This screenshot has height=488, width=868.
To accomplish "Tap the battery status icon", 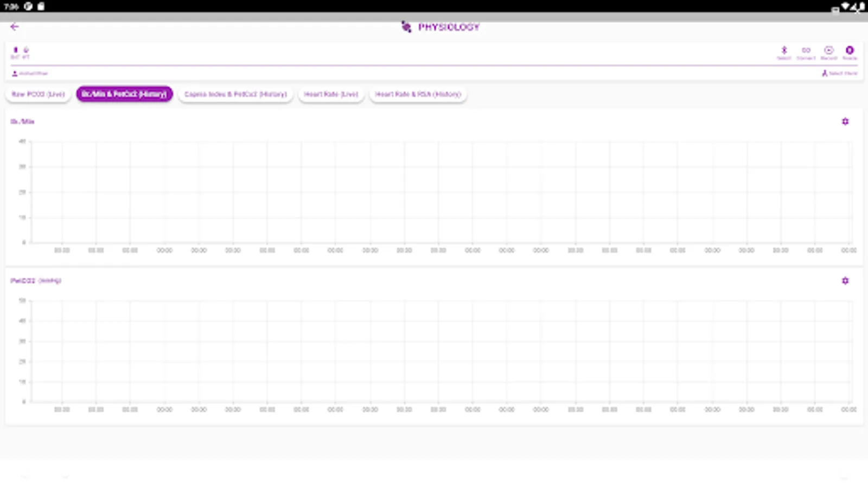I will point(15,50).
